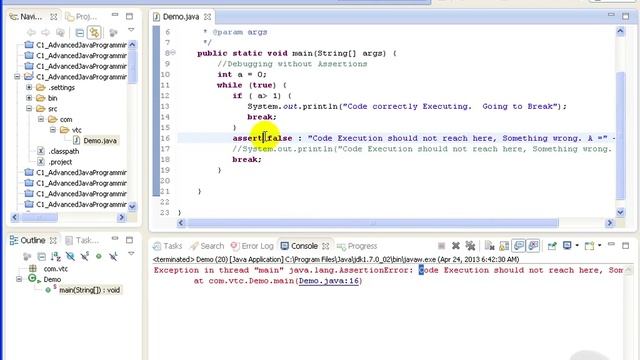
Task: Toggle Hide Non-Public Members in Outline
Action: click(98, 256)
